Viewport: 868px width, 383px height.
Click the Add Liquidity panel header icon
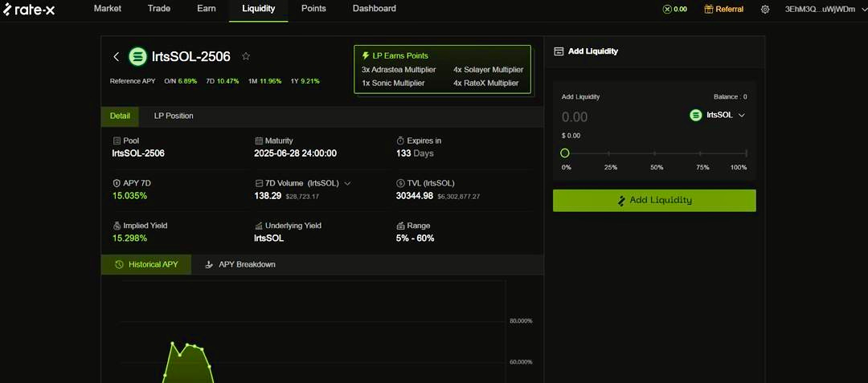click(x=559, y=51)
